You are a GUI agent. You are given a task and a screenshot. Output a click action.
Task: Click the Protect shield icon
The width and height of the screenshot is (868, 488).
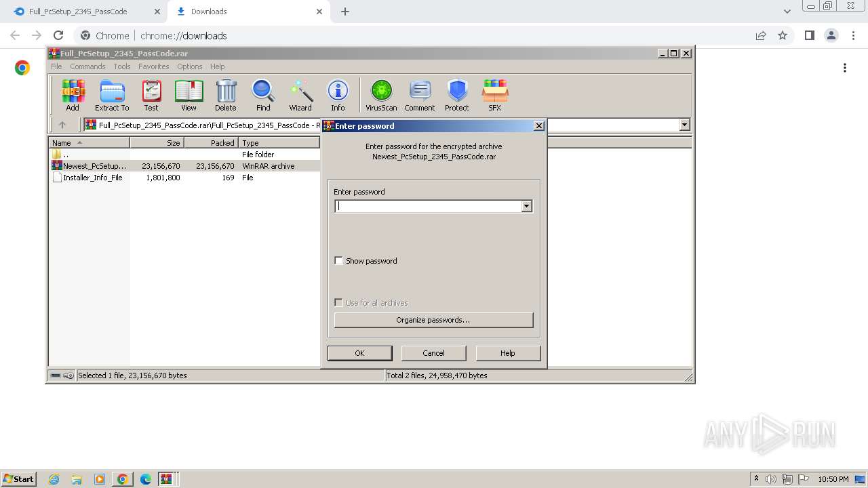(x=457, y=95)
